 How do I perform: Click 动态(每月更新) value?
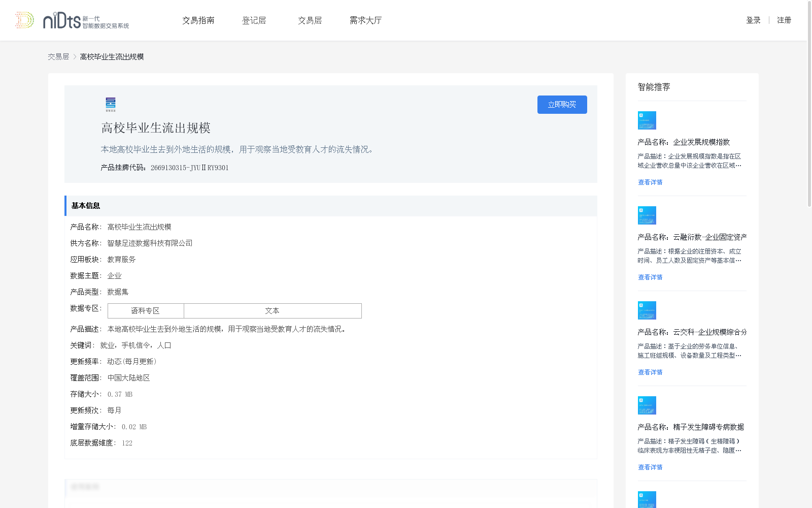coord(131,362)
